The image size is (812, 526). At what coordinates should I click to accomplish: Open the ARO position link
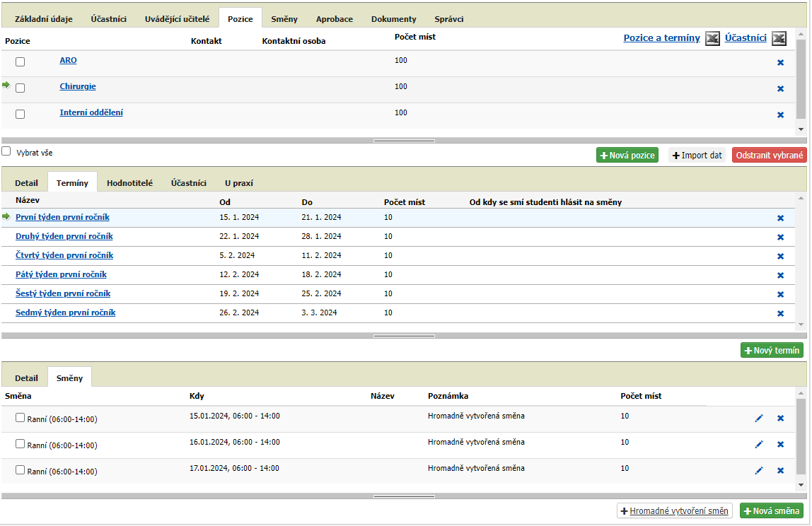tap(68, 60)
